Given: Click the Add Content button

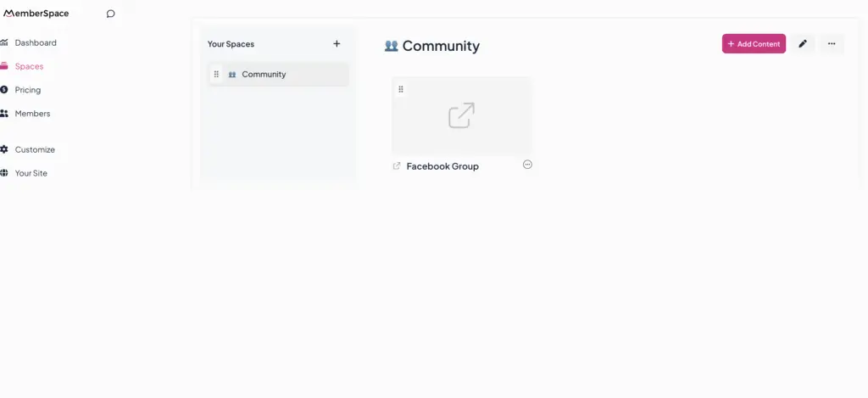Looking at the screenshot, I should (x=754, y=44).
